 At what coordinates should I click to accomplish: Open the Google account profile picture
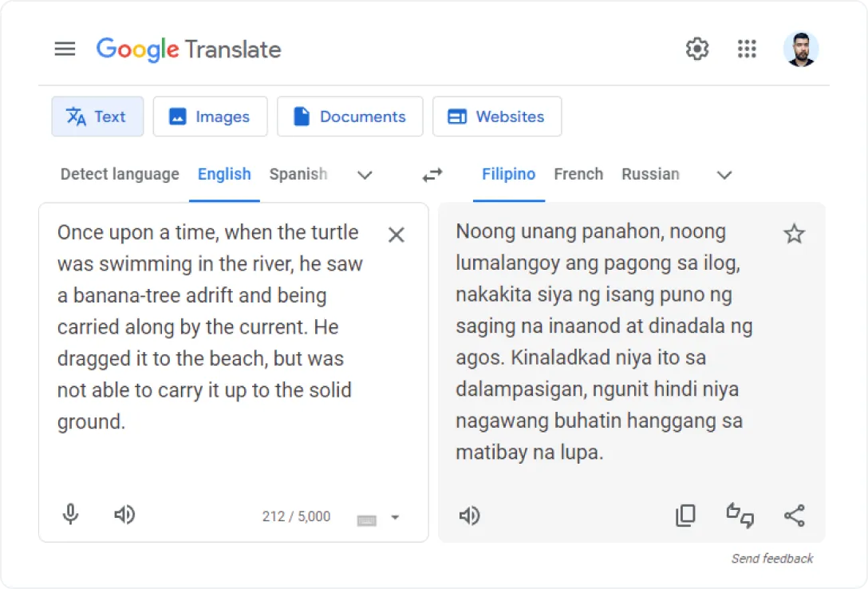pos(801,49)
